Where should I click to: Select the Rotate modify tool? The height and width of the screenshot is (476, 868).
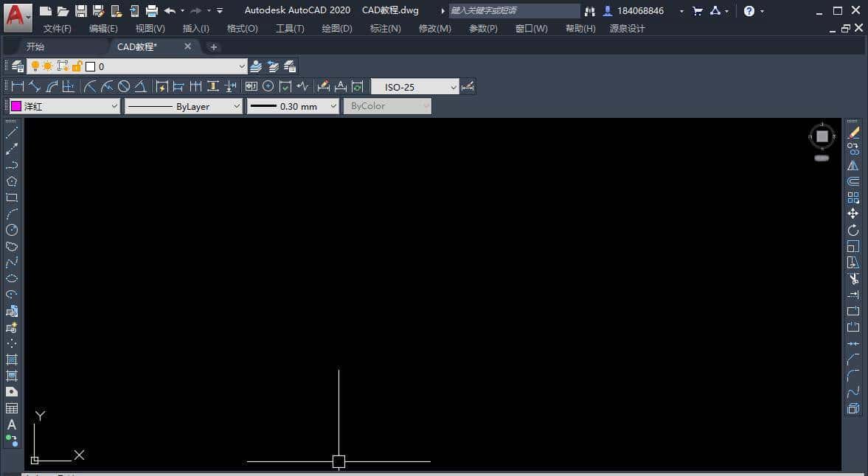tap(853, 230)
